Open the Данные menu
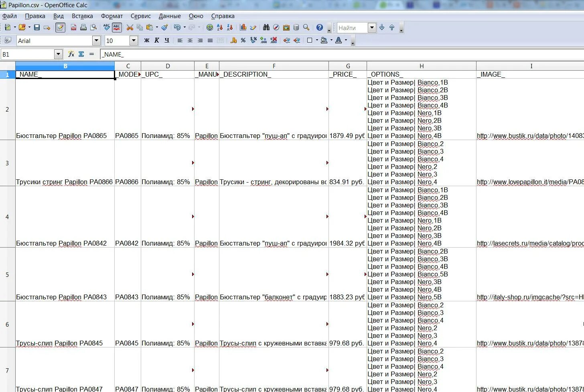Image resolution: width=584 pixels, height=392 pixels. (170, 16)
